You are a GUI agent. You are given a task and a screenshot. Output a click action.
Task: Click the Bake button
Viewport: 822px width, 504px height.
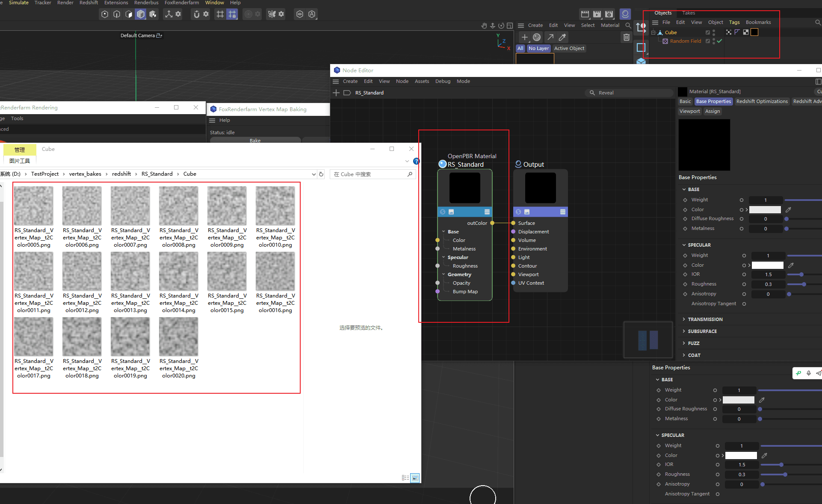pyautogui.click(x=255, y=140)
